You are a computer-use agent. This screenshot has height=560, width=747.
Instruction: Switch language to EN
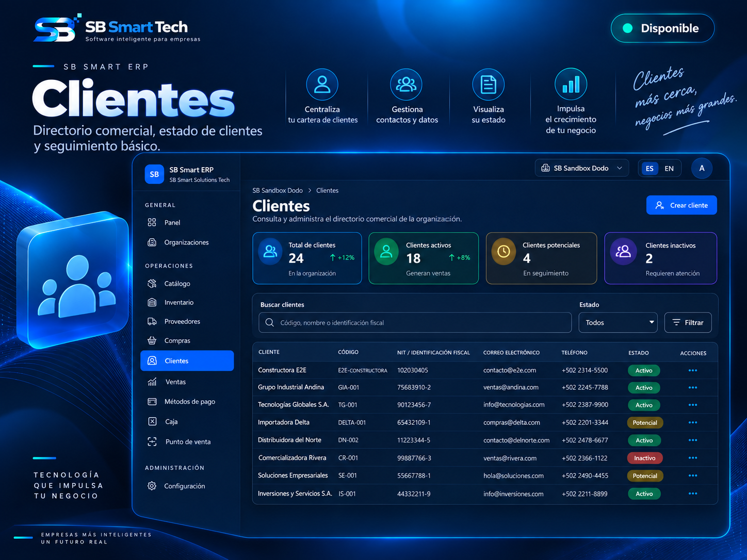click(669, 169)
